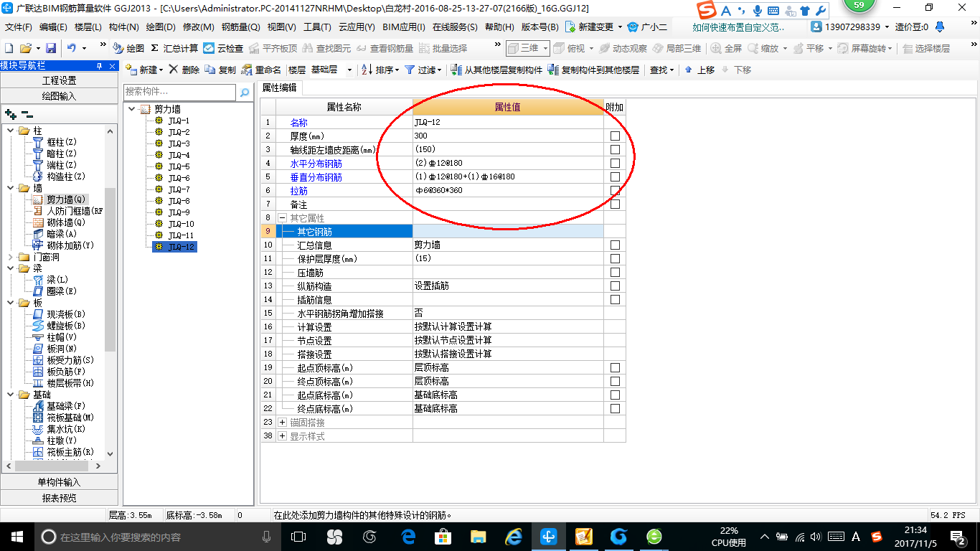Tick the 附加 checkbox for 起点顶标高
Image resolution: width=980 pixels, height=551 pixels.
615,367
